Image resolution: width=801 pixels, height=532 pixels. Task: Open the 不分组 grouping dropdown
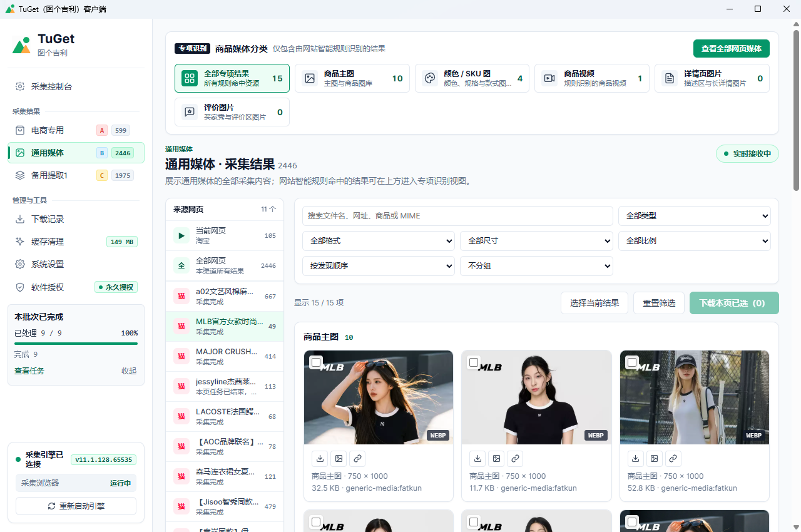(x=536, y=266)
